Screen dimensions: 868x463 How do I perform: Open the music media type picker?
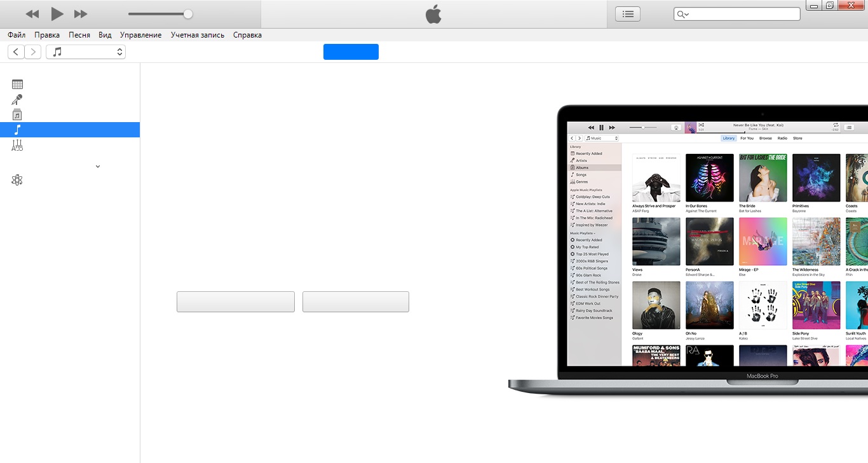86,52
